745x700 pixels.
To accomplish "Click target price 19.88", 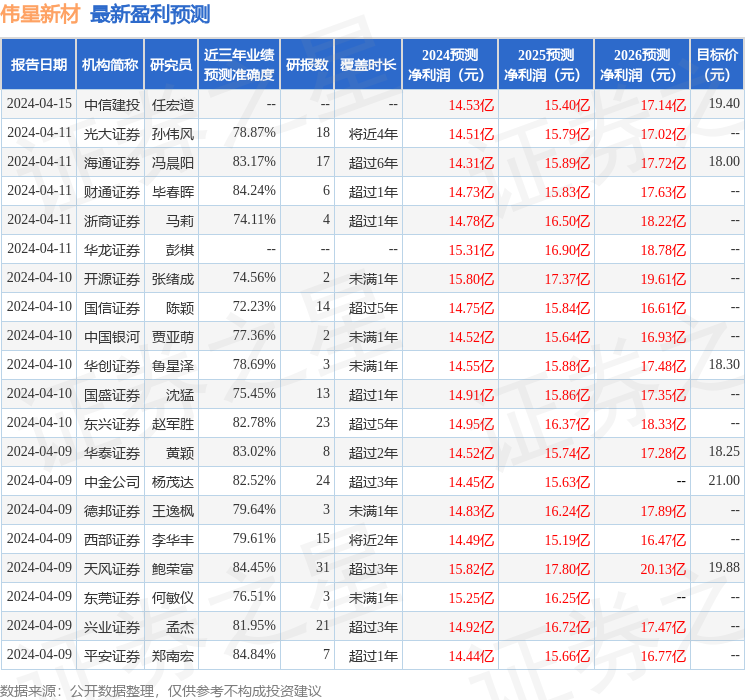I will (x=724, y=567).
